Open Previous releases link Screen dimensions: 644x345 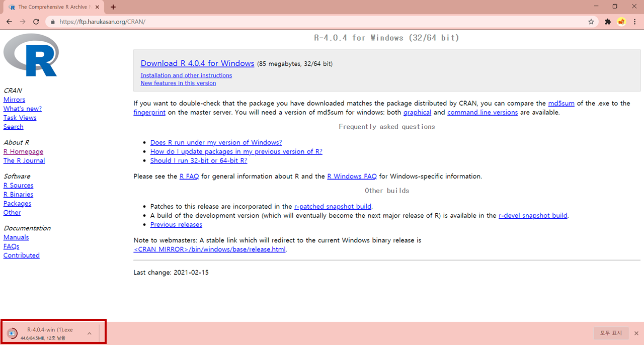point(176,224)
